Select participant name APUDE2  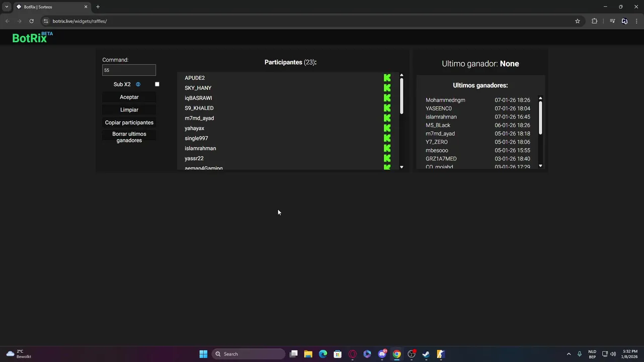[x=195, y=78]
